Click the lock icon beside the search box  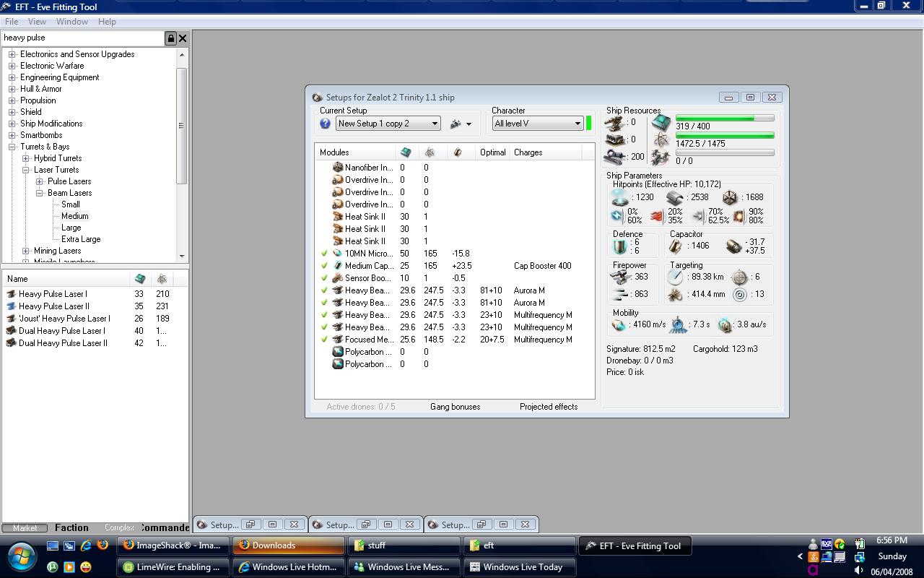click(x=171, y=38)
